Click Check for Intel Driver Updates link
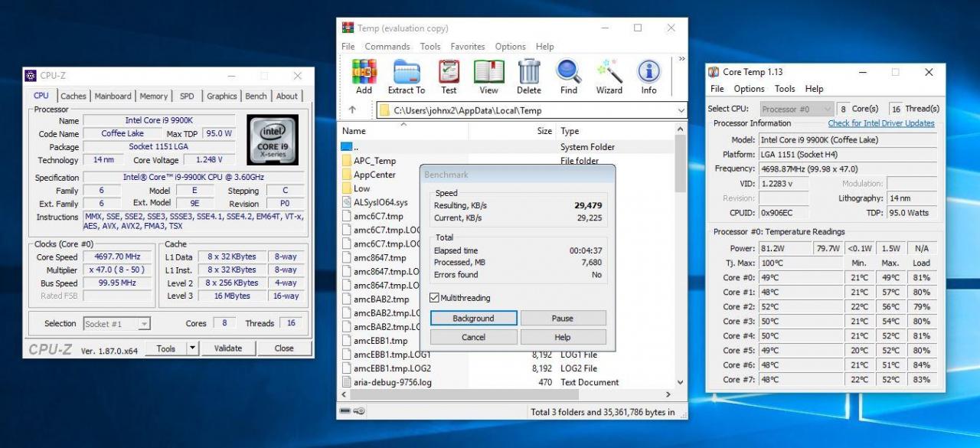The width and height of the screenshot is (980, 448). click(x=881, y=123)
